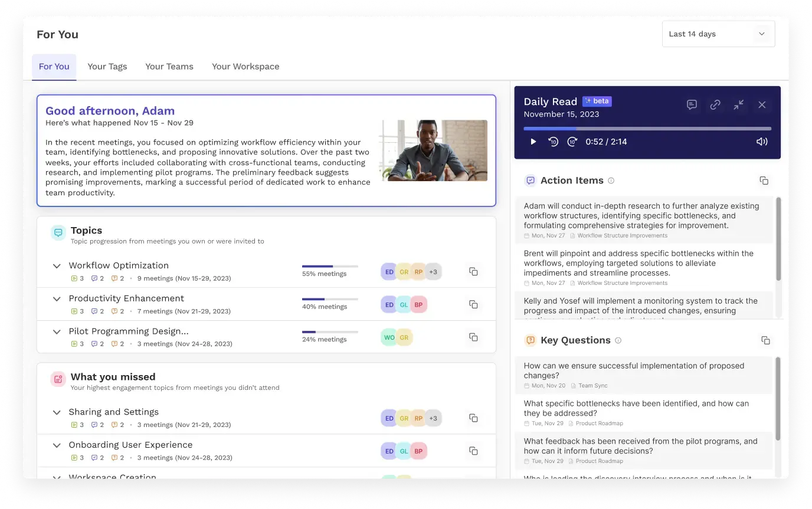Copy the Workflow Optimization topic summary

473,271
